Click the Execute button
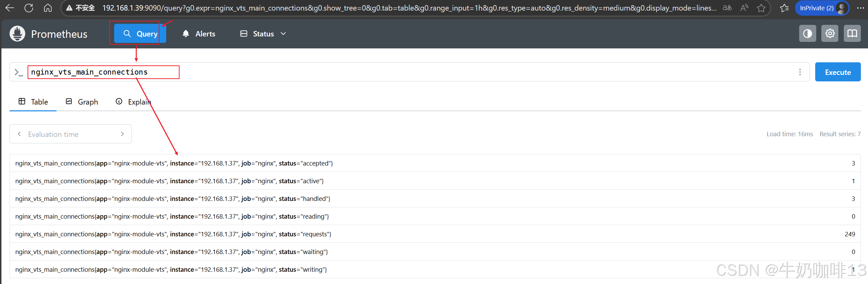The image size is (868, 284). coord(838,72)
